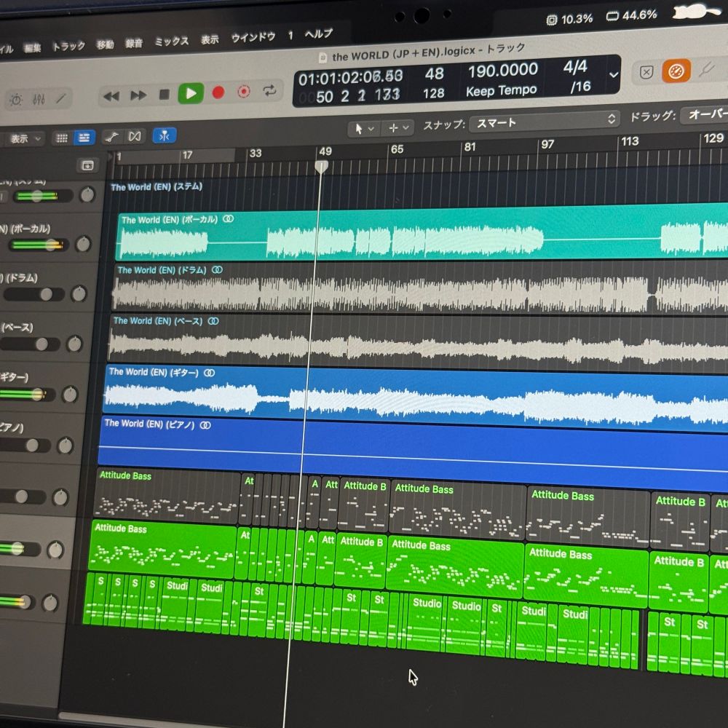Toggle the Show Flex icon

coord(135,136)
